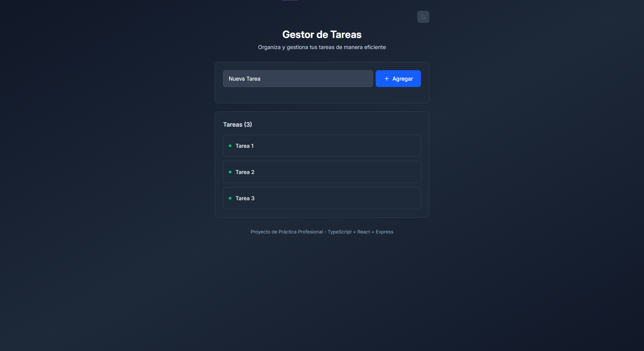644x351 pixels.
Task: Toggle dark mode with the moon icon
Action: 423,17
